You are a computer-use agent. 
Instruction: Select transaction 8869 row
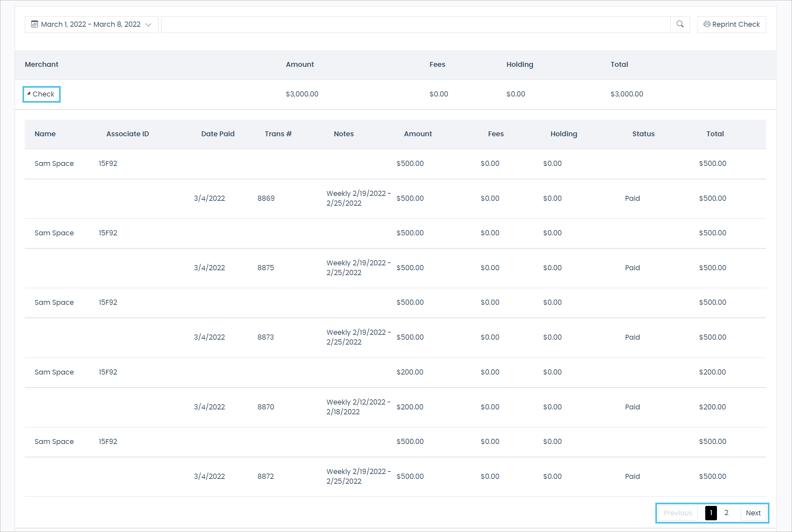(266, 198)
